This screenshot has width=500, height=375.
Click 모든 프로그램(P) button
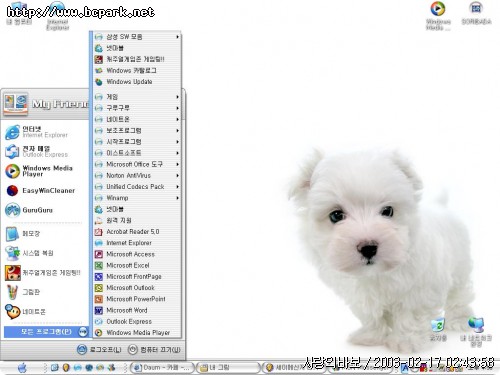[x=46, y=332]
